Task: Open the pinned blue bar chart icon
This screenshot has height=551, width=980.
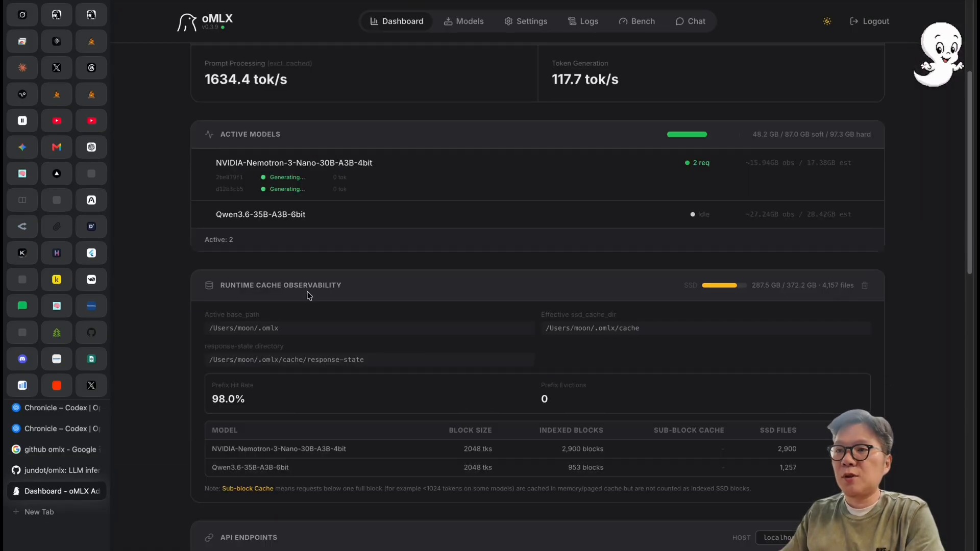Action: point(22,386)
